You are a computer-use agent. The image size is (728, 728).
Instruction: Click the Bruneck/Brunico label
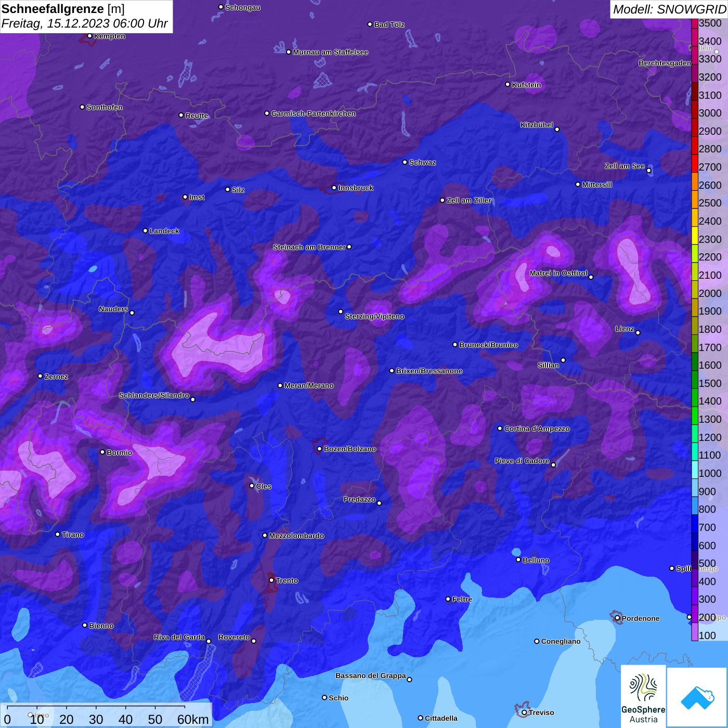pyautogui.click(x=488, y=345)
